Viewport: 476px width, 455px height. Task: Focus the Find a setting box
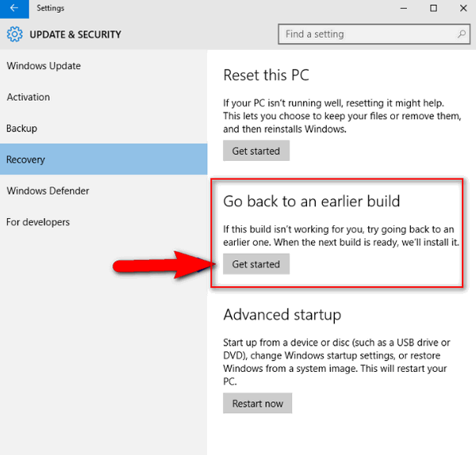374,34
